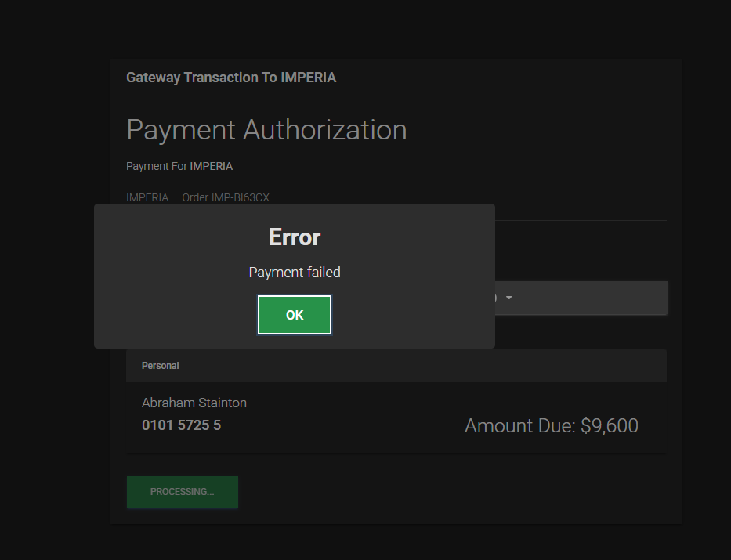Viewport: 731px width, 560px height.
Task: Click the Payment failed message text
Action: [295, 272]
